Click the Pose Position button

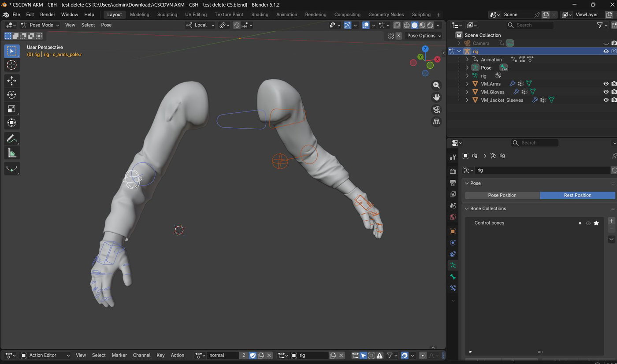coord(502,195)
